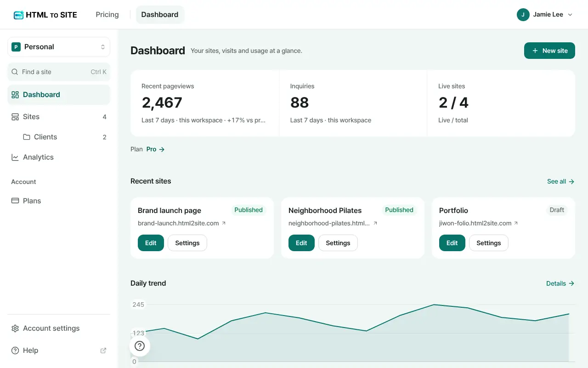Click the Find a site search field
This screenshot has height=368, width=588.
tap(59, 72)
